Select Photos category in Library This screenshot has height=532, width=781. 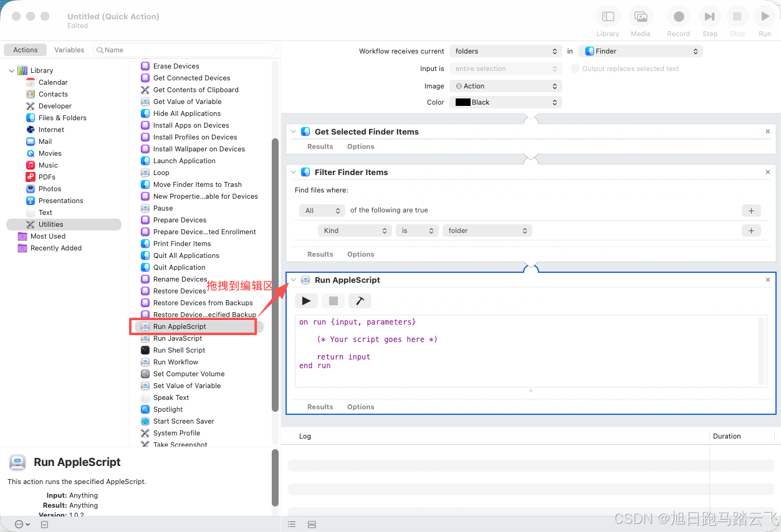point(50,189)
